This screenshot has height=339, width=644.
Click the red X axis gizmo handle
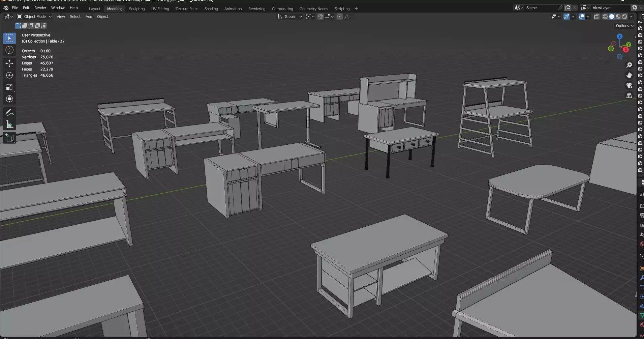[x=626, y=50]
